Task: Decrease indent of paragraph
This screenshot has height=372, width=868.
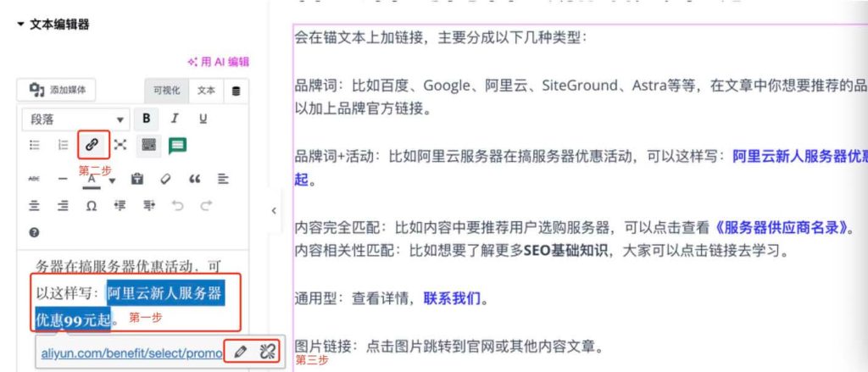Action: pos(120,206)
